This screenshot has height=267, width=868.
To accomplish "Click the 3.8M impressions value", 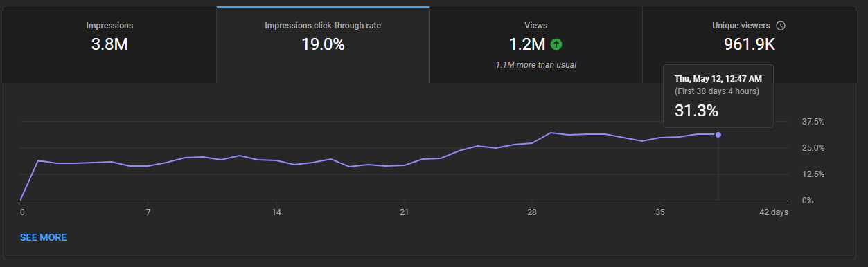I will pyautogui.click(x=109, y=45).
